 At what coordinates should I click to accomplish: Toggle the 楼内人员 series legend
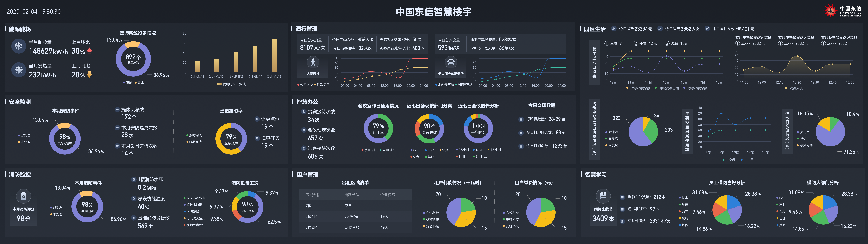click(x=305, y=85)
